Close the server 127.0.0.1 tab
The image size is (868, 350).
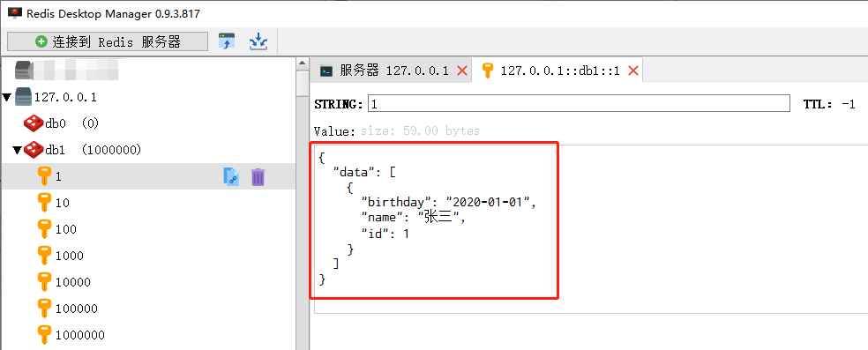click(462, 71)
